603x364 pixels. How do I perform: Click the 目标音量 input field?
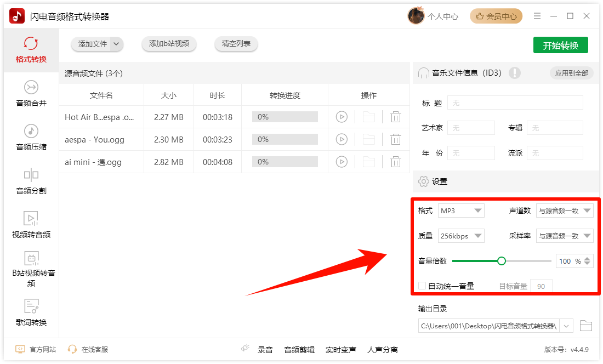point(541,286)
